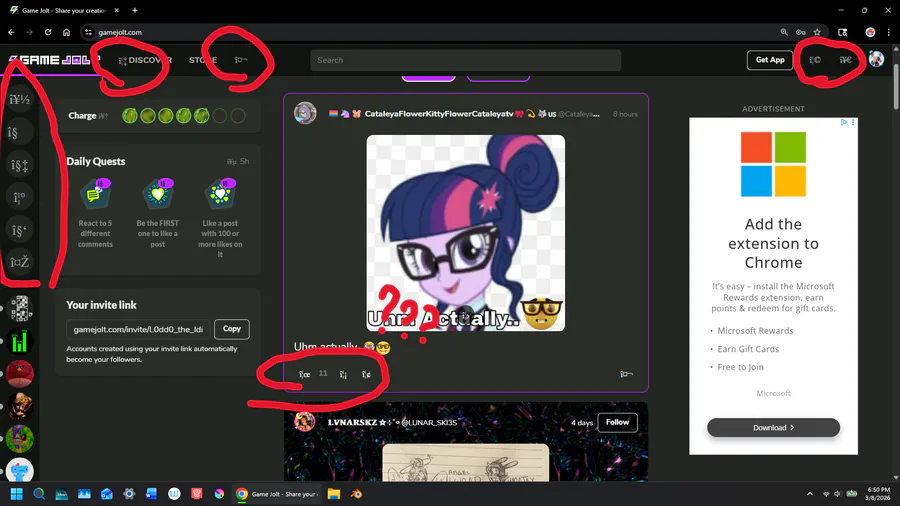Open the pixelated black-and-white community avatar

click(x=20, y=309)
